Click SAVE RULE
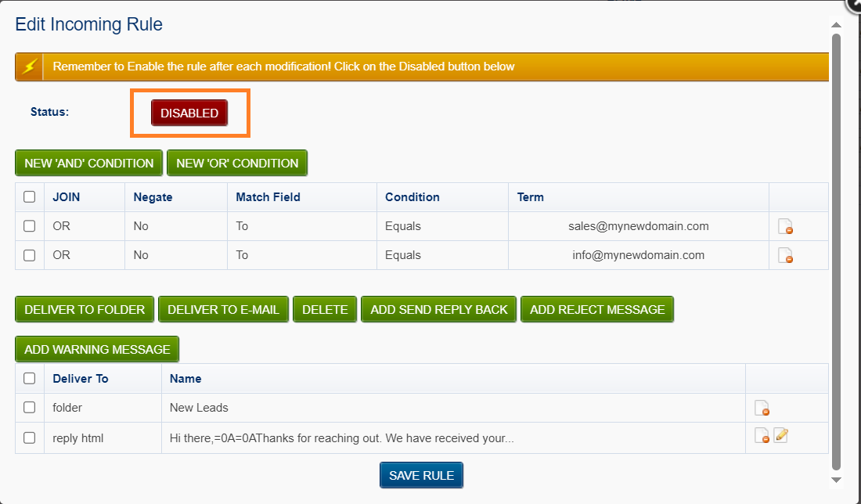The height and width of the screenshot is (504, 861). click(421, 475)
